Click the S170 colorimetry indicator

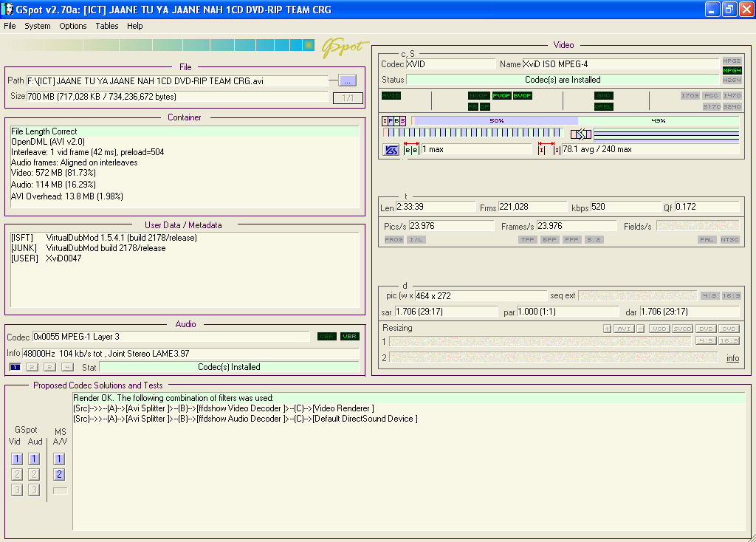[711, 106]
